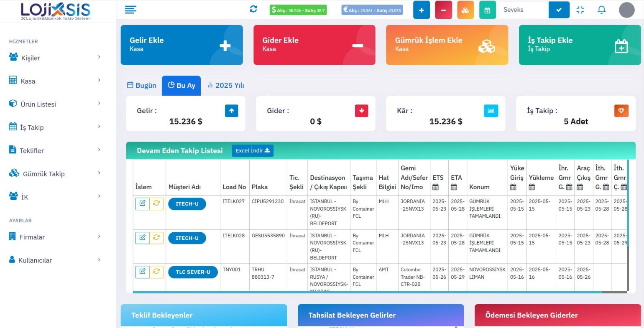Viewport: 644px width, 328px height.
Task: Click the orange cubes icon in top toolbar
Action: pos(465,10)
